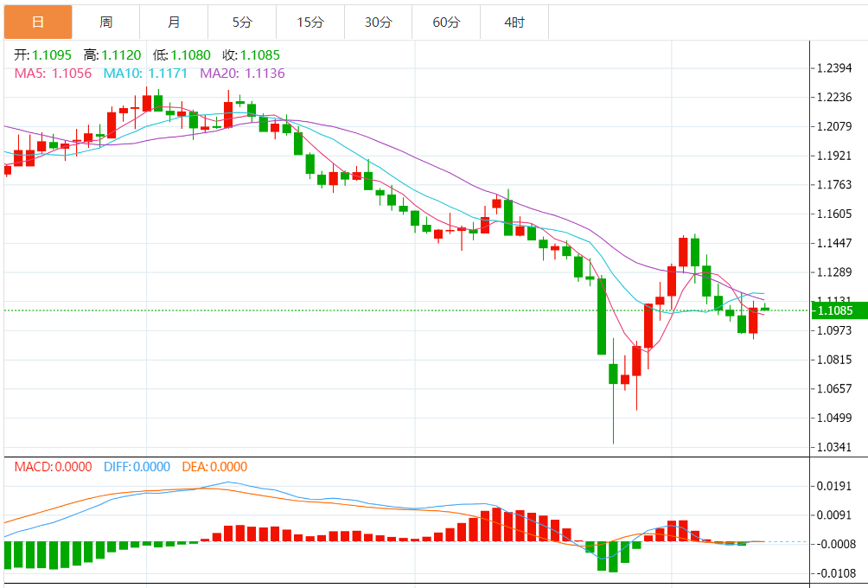Click the DIFF: 0.0000 label
The width and height of the screenshot is (868, 588).
[x=137, y=467]
